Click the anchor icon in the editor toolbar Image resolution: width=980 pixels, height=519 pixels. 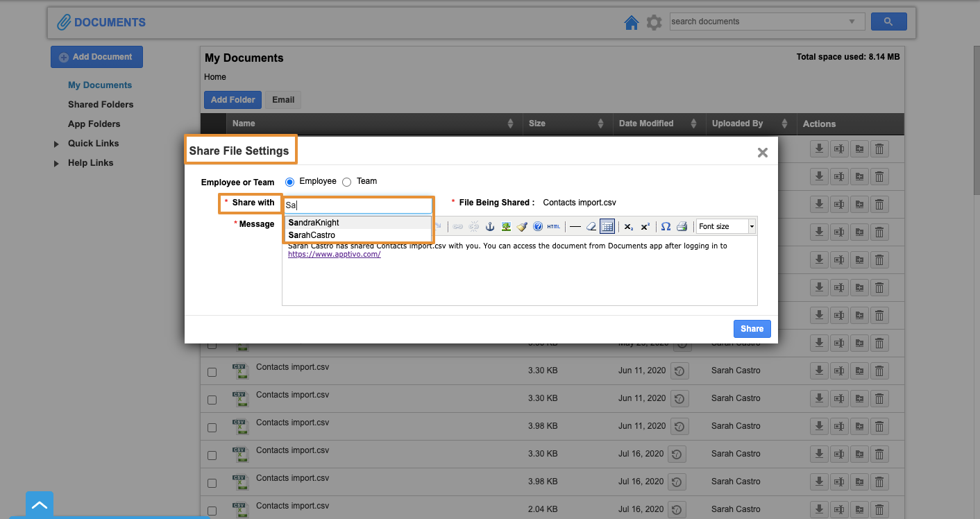coord(490,227)
